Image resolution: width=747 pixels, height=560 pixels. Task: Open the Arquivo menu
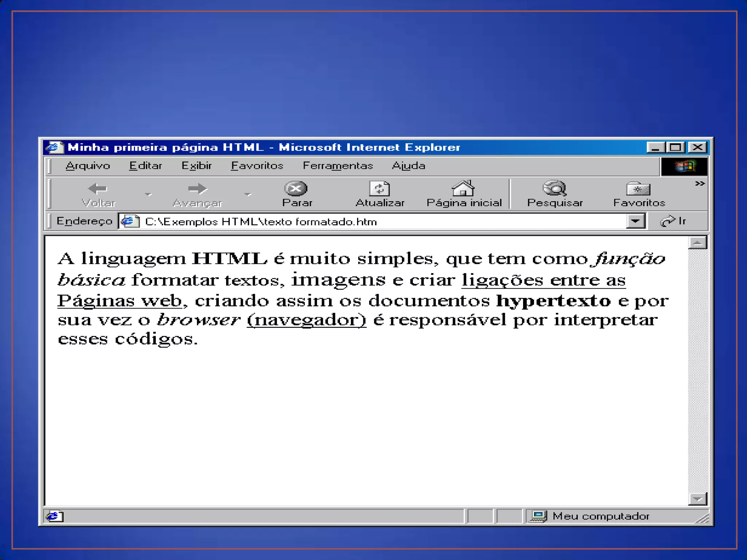click(88, 166)
